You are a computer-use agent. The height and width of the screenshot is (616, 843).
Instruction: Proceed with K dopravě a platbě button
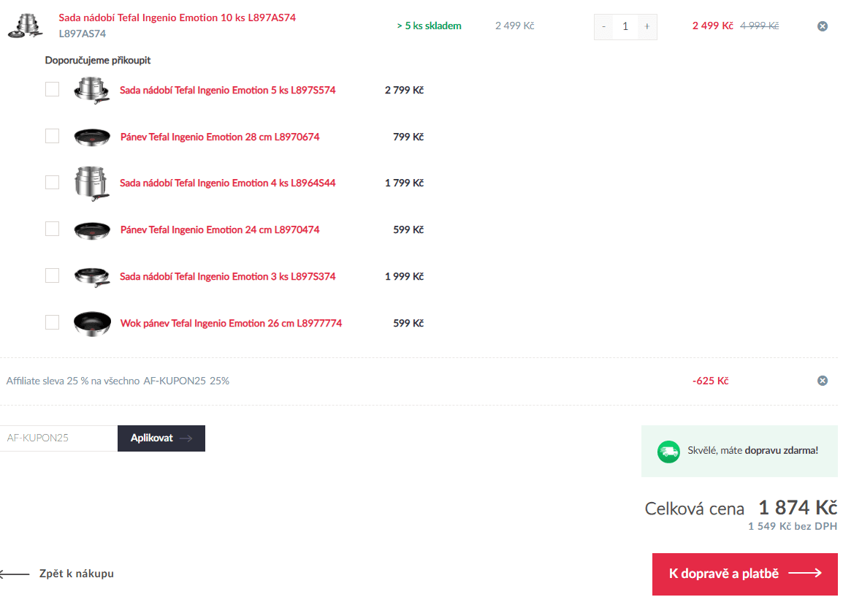coord(744,574)
